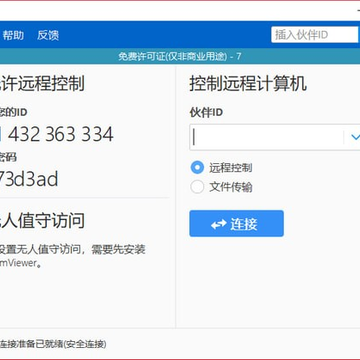Click the 控制远程计算机 heading
This screenshot has width=360, height=360.
(x=248, y=83)
